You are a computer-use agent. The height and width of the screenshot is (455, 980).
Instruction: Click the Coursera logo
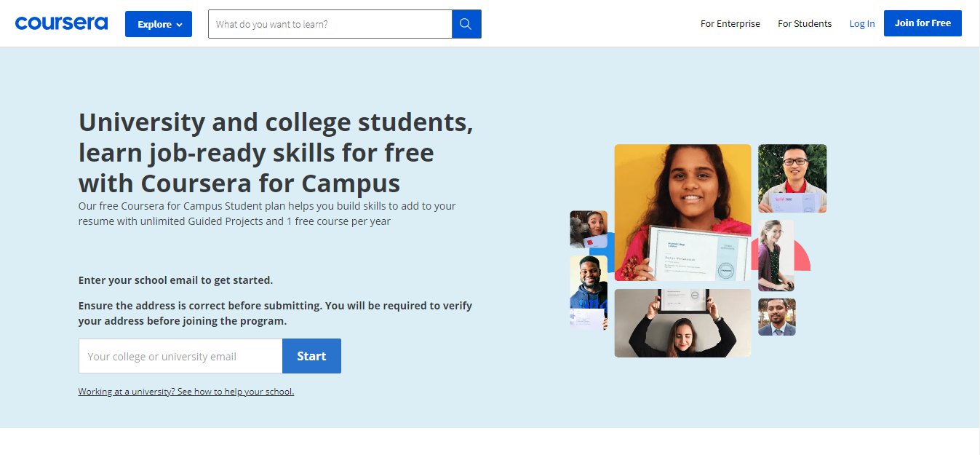(61, 23)
